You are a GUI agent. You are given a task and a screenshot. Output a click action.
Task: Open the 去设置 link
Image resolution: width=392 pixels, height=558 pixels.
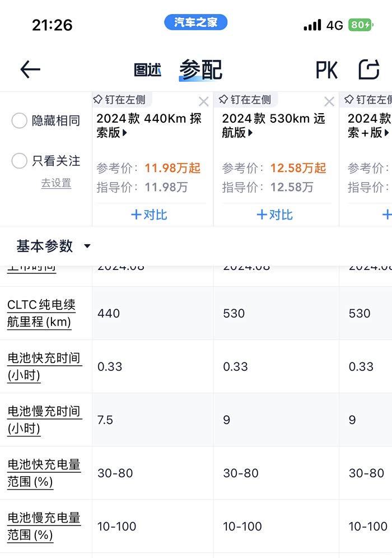(x=56, y=183)
